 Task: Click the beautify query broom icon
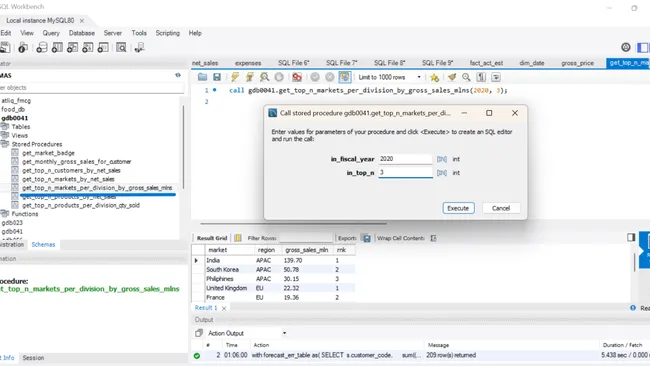(x=452, y=77)
